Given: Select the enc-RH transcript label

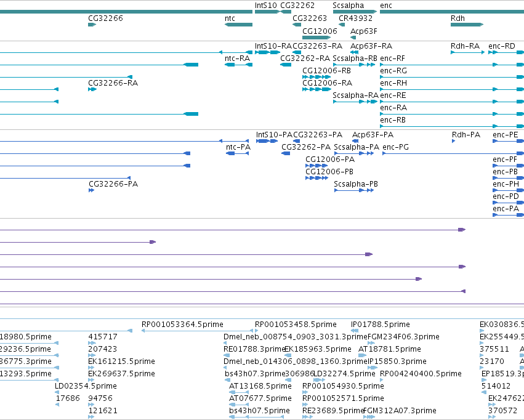Looking at the screenshot, I should (x=393, y=83).
